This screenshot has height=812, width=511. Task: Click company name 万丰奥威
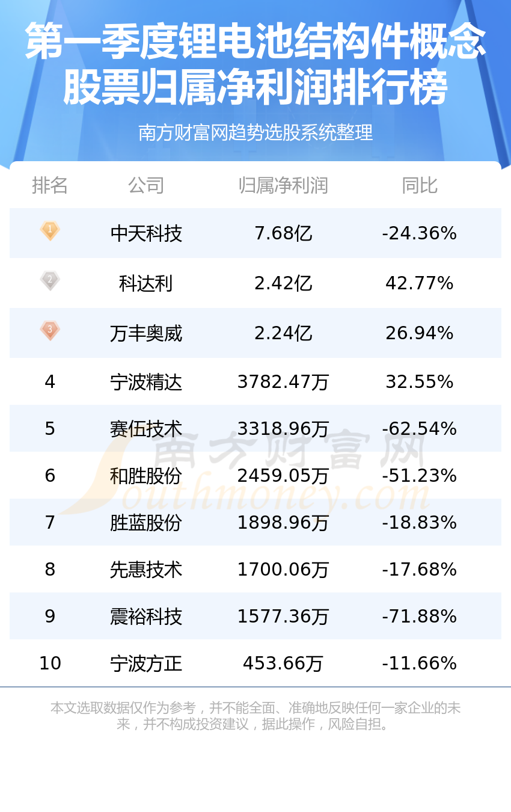(146, 333)
